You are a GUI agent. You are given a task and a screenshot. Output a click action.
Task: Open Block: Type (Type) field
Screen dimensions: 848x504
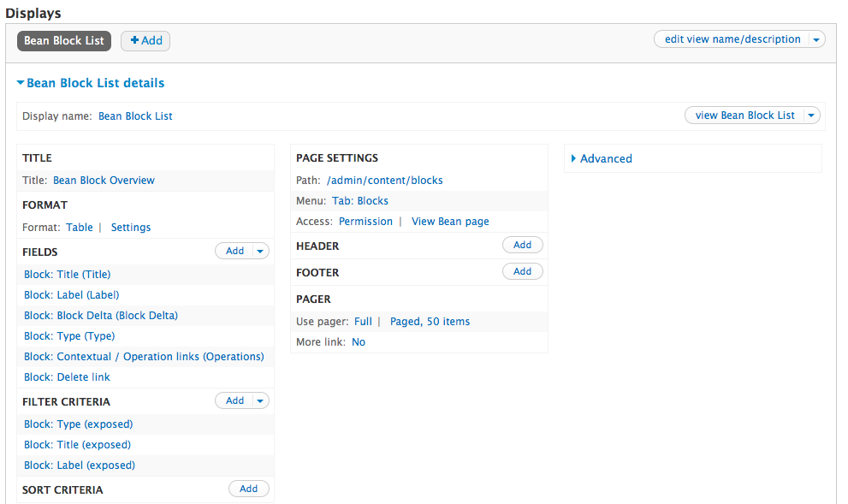tap(69, 335)
